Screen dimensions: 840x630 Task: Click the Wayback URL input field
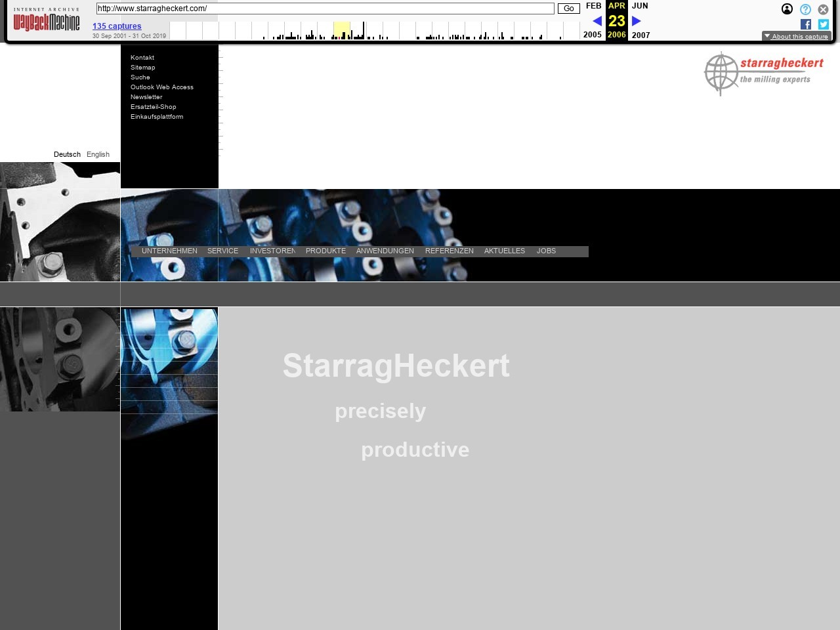click(x=325, y=9)
